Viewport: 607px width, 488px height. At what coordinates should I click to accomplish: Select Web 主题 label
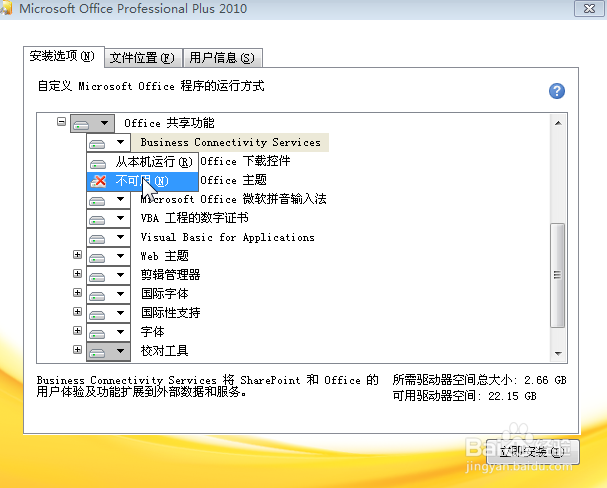165,256
